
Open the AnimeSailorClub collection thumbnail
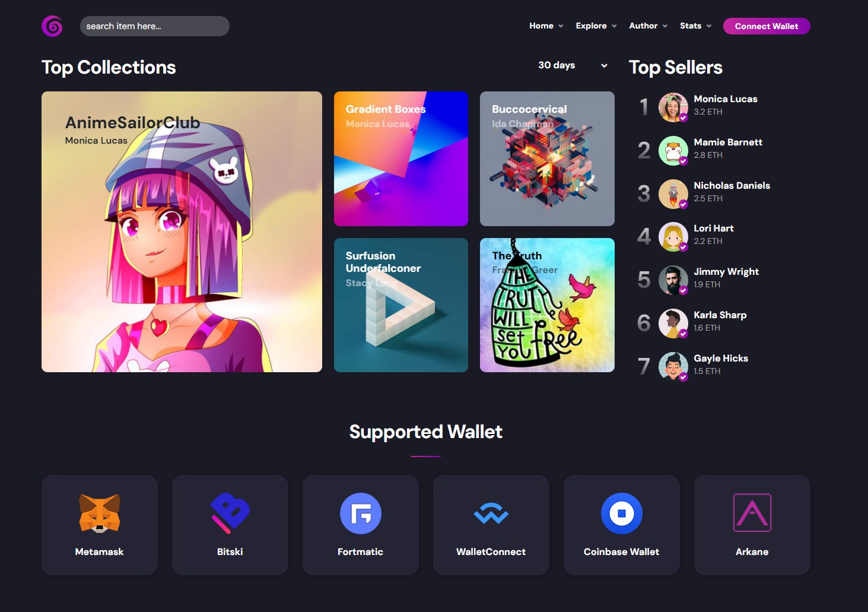pos(182,232)
